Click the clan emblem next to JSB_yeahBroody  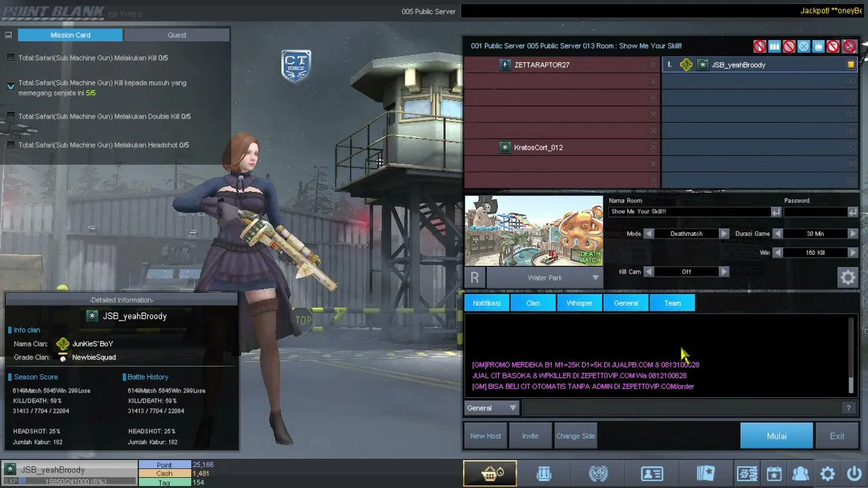[x=686, y=65]
